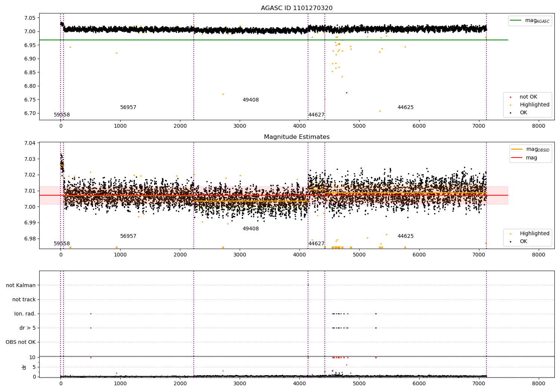
Task: Click the 6000 x-tick under the bottom plot
Action: click(419, 384)
